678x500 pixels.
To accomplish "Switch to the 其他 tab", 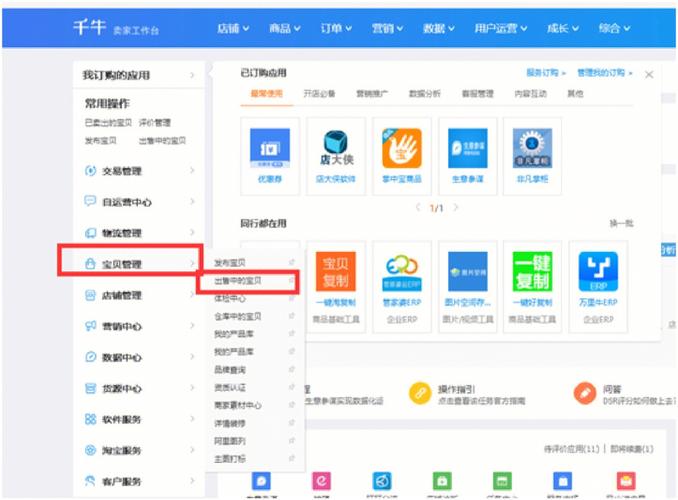I will coord(576,93).
